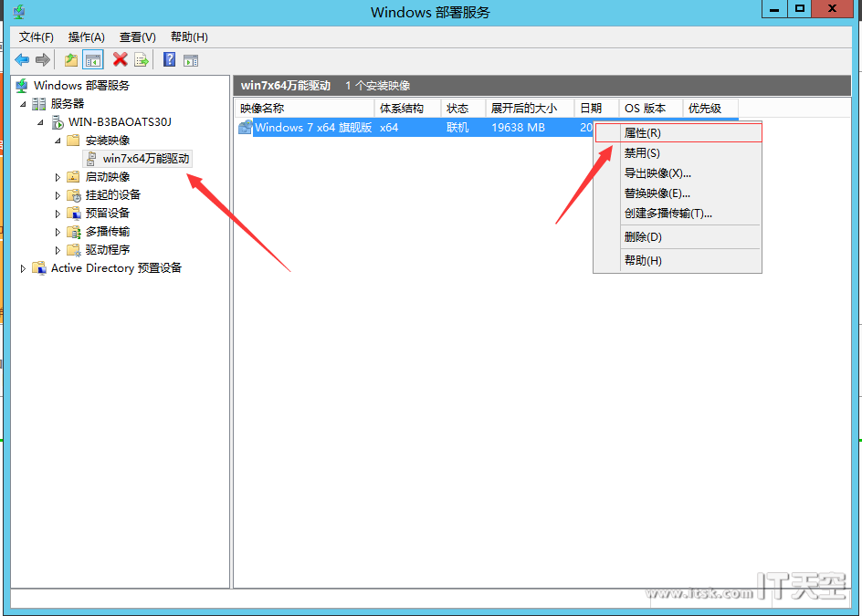Image resolution: width=862 pixels, height=616 pixels.
Task: Open the 查看(V) menu
Action: (137, 37)
